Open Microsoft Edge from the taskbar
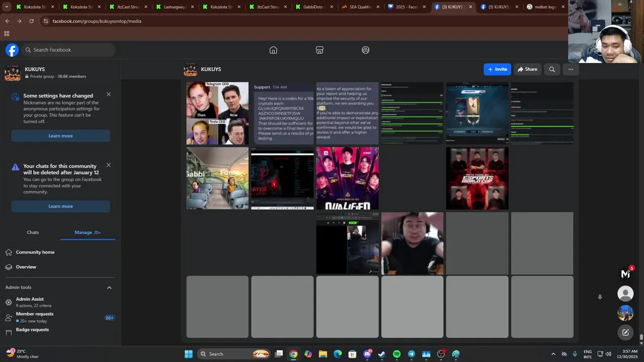The width and height of the screenshot is (644, 362). [338, 354]
